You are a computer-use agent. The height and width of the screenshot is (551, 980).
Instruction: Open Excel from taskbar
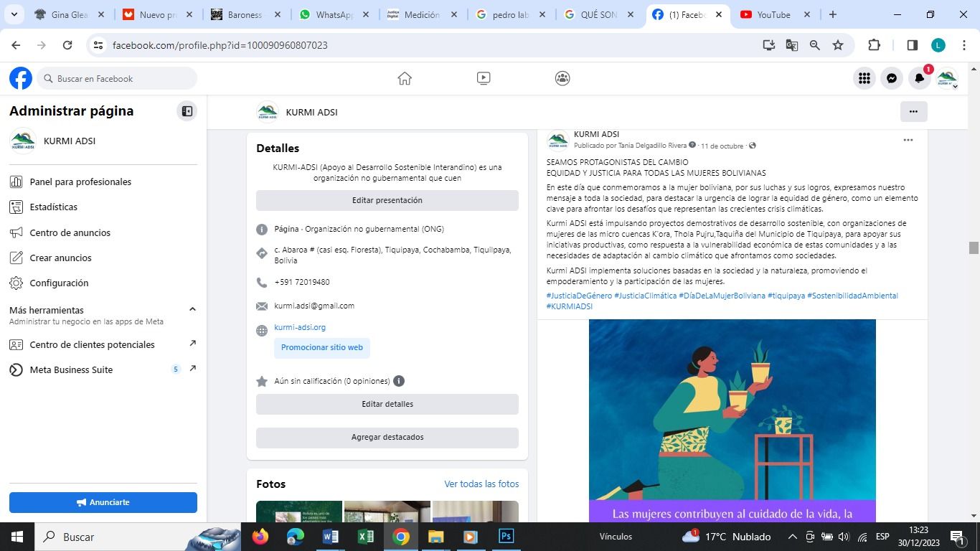(x=365, y=537)
